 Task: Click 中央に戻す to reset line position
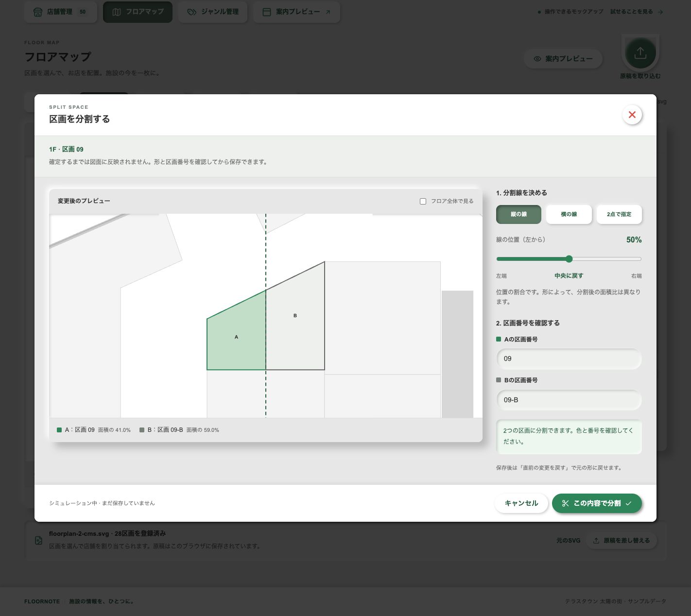(x=569, y=276)
